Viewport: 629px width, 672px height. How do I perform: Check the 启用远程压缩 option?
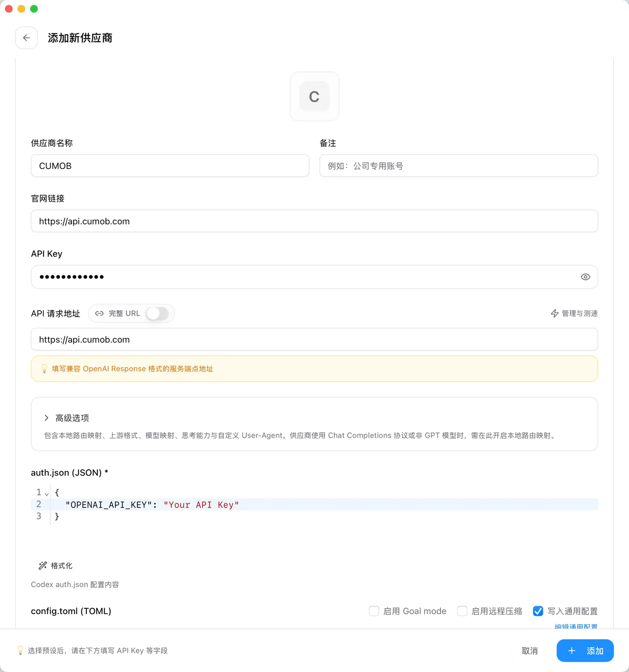tap(462, 611)
